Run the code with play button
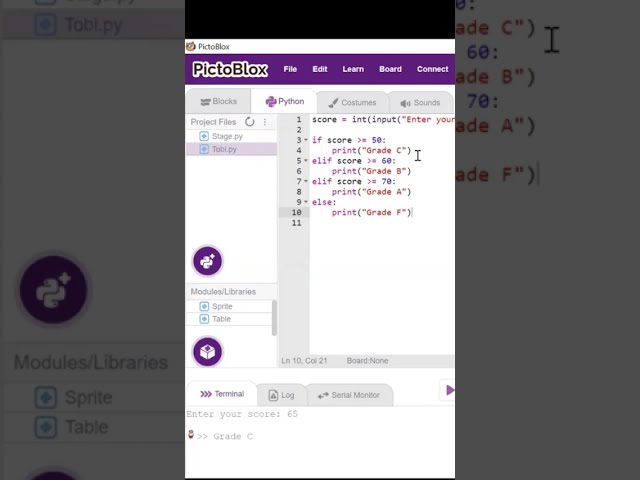 pyautogui.click(x=449, y=390)
